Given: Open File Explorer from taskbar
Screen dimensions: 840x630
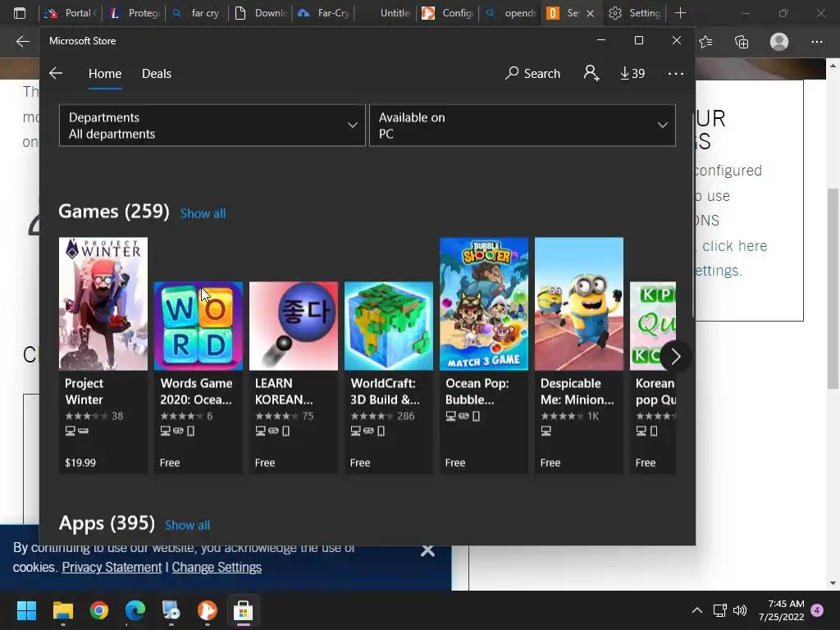Looking at the screenshot, I should [62, 610].
